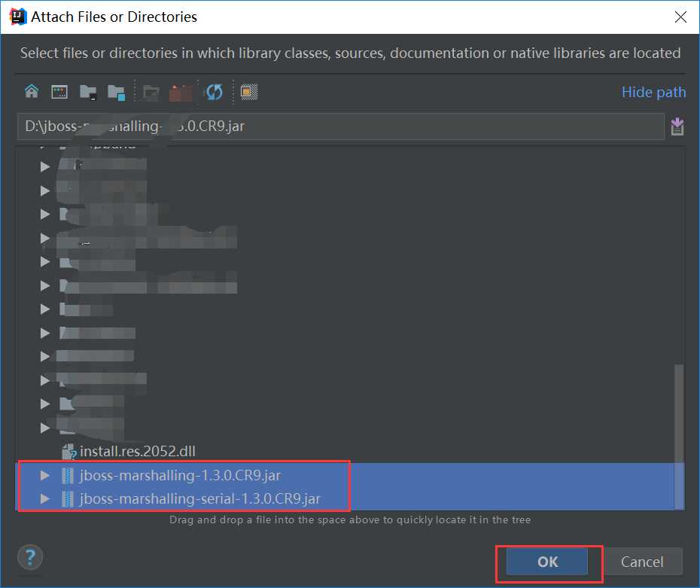Select jboss-marshalling-1.3.0.CR9.jar row text
The height and width of the screenshot is (588, 700).
pyautogui.click(x=181, y=476)
